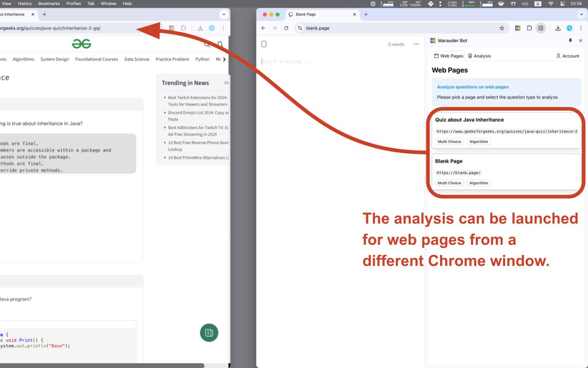This screenshot has height=368, width=588.
Task: Choose Multi Choice for Quiz about Java Inheritance
Action: point(449,142)
